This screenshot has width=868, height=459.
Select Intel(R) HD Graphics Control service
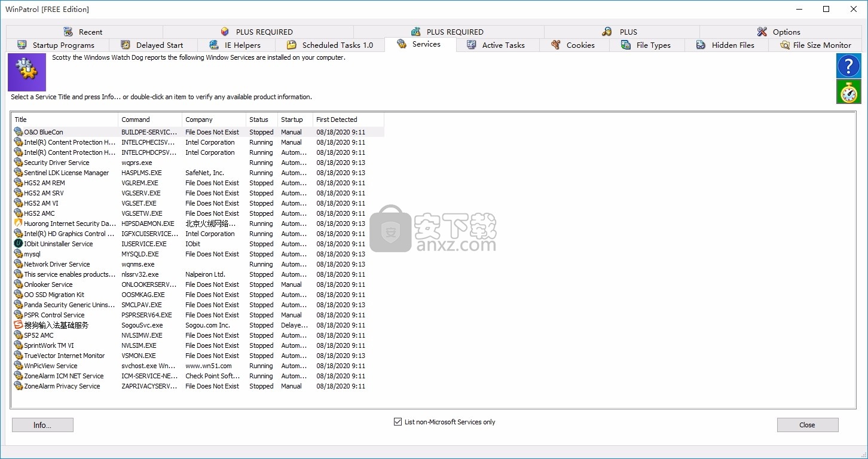pos(198,234)
